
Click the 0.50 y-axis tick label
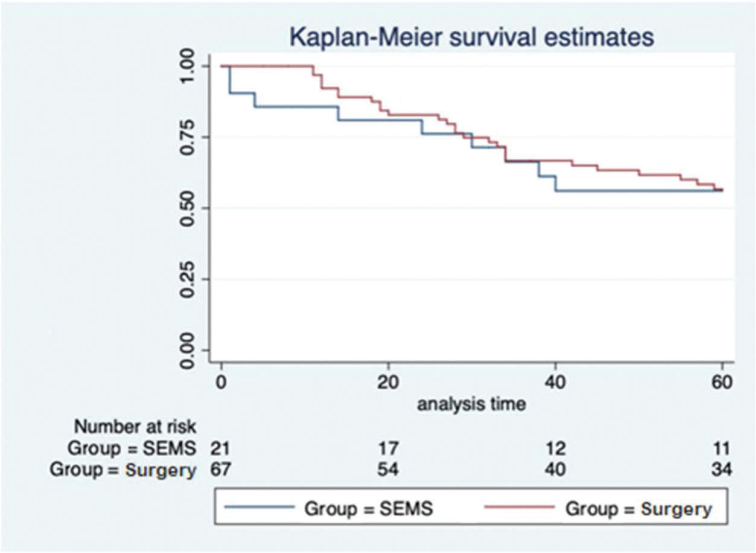(x=188, y=208)
